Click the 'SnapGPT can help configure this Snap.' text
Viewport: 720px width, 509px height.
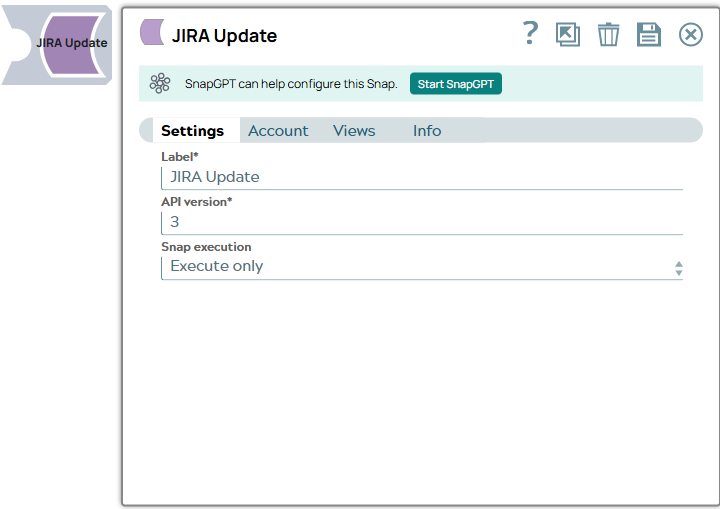(x=291, y=84)
